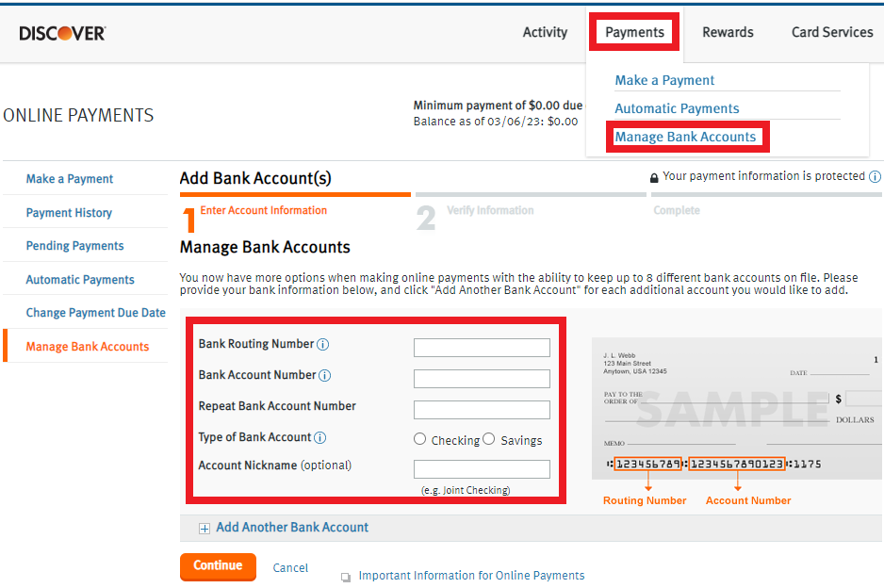884x588 pixels.
Task: Open the Card Services menu
Action: [832, 32]
